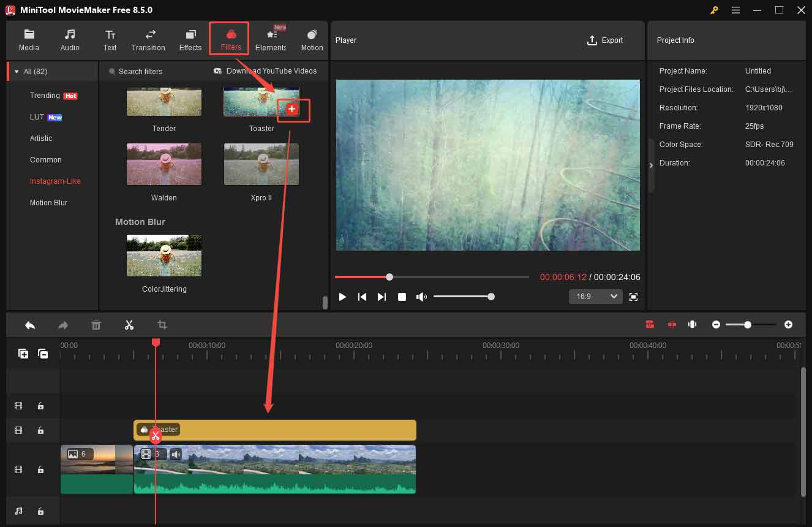Open the hamburger menu

pos(735,10)
